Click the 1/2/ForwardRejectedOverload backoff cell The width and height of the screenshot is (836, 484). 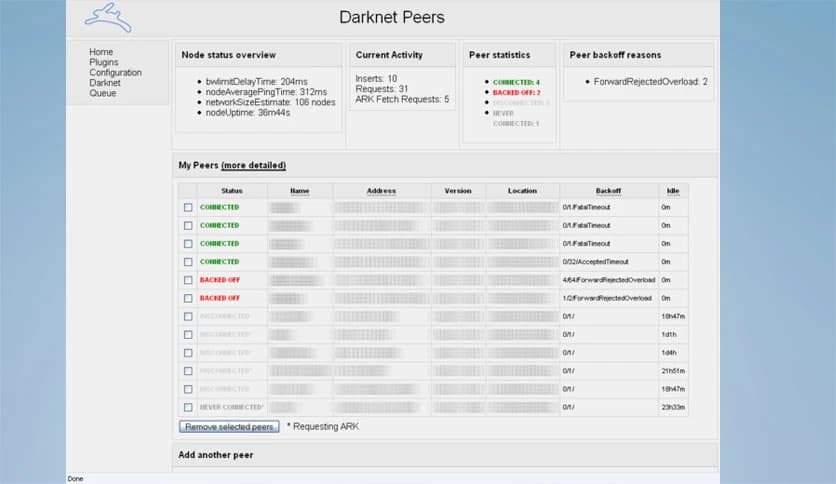click(607, 298)
